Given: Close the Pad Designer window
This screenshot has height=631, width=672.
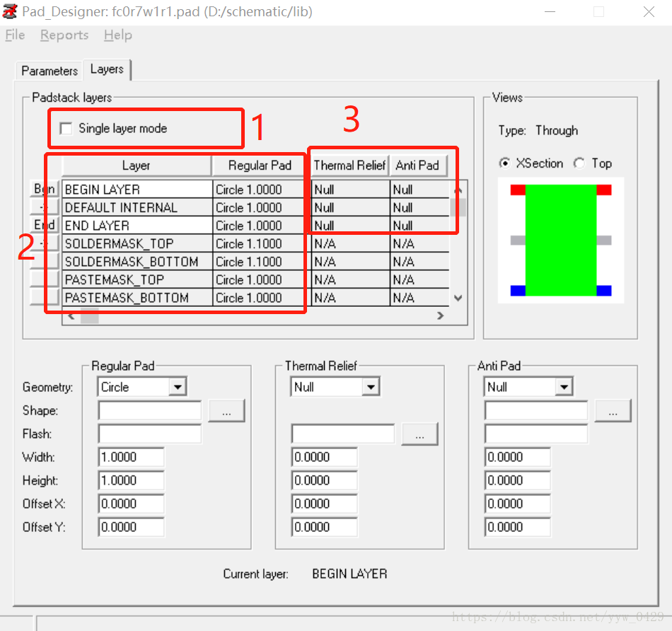Looking at the screenshot, I should (649, 11).
